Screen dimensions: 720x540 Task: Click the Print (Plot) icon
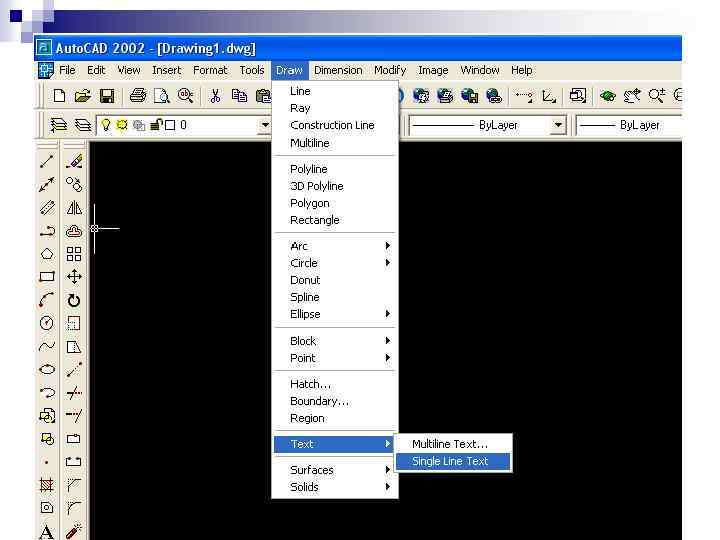138,96
